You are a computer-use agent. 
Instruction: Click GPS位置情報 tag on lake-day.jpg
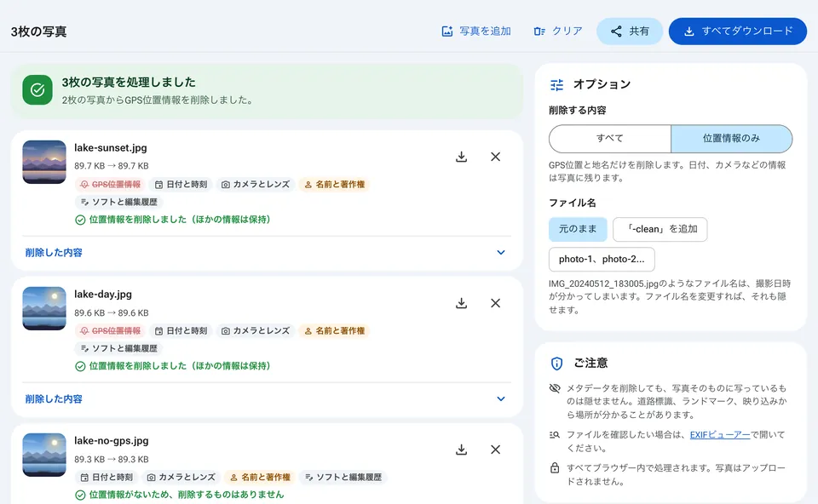(110, 331)
